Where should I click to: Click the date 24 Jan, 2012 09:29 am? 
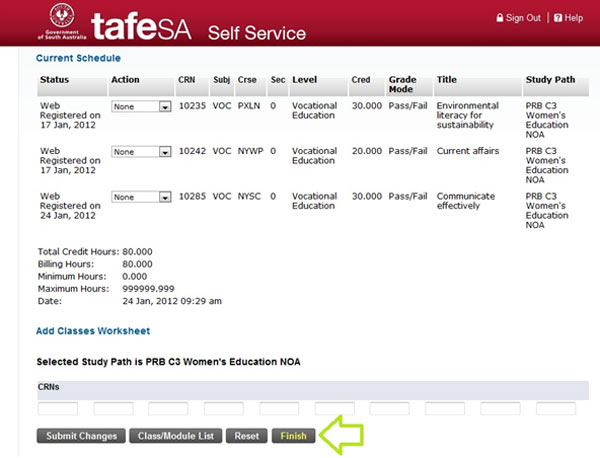(x=172, y=301)
